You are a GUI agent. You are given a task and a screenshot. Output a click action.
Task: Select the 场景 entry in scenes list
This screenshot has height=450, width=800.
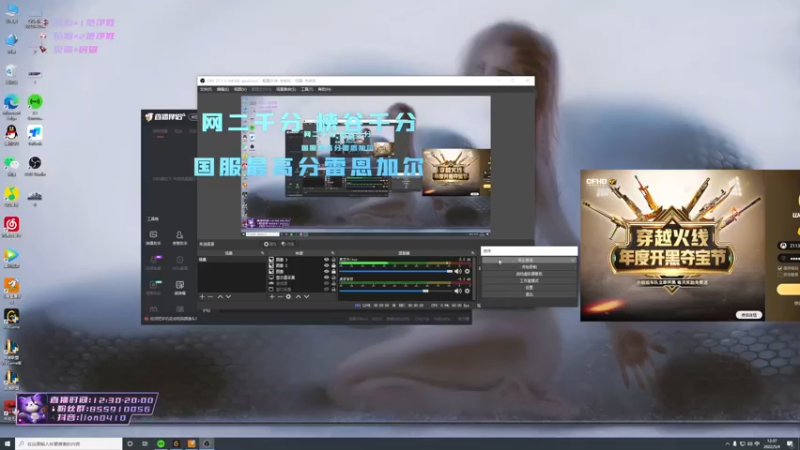(x=232, y=260)
